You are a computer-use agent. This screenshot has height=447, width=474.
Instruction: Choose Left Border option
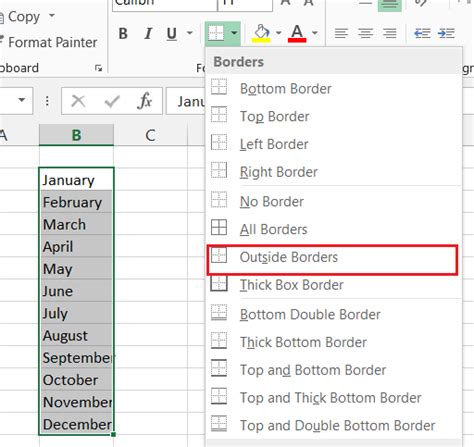(334, 144)
